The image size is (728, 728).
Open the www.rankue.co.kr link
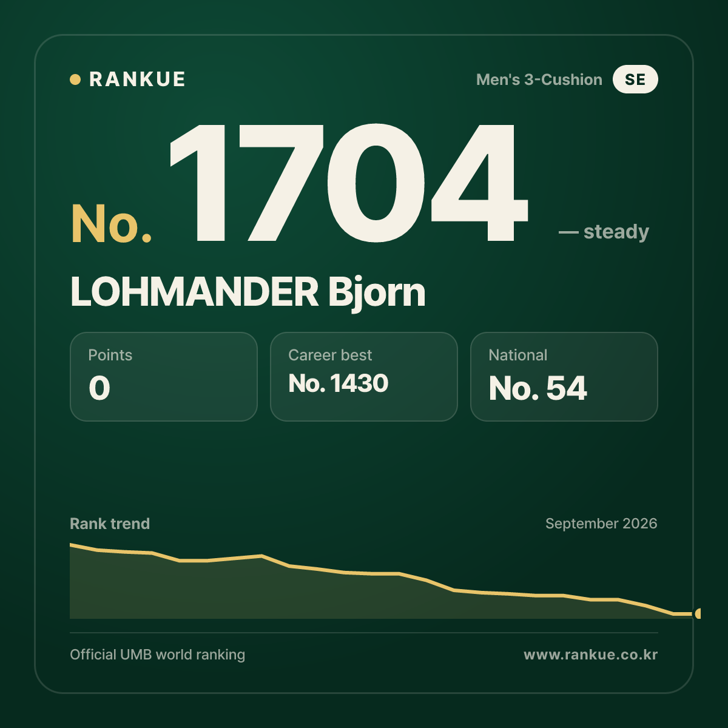click(591, 655)
